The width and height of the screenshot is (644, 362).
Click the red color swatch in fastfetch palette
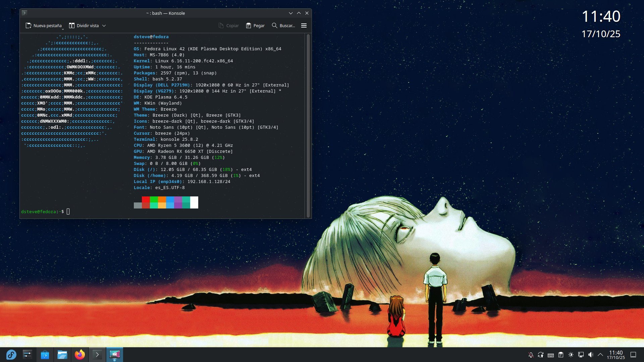coord(146,199)
